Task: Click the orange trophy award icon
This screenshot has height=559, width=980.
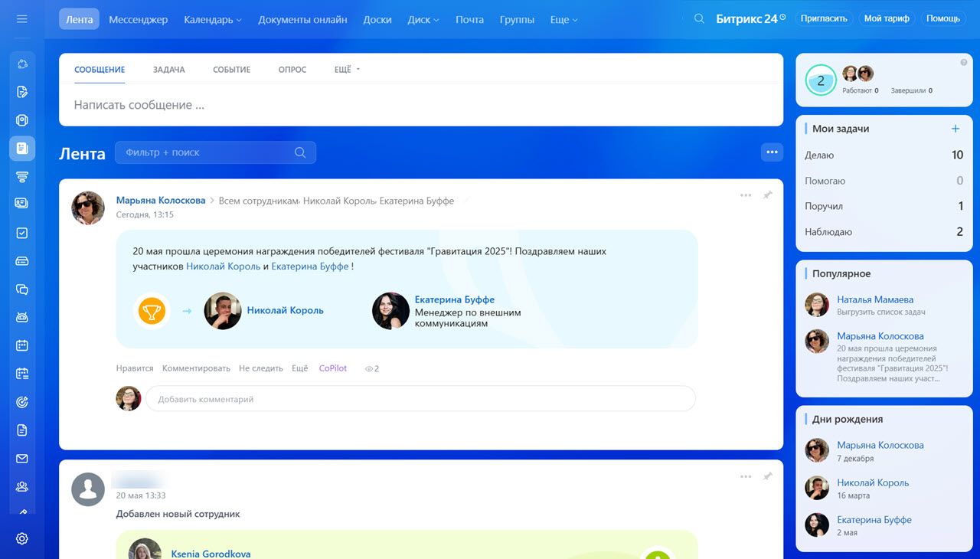Action: [x=152, y=311]
